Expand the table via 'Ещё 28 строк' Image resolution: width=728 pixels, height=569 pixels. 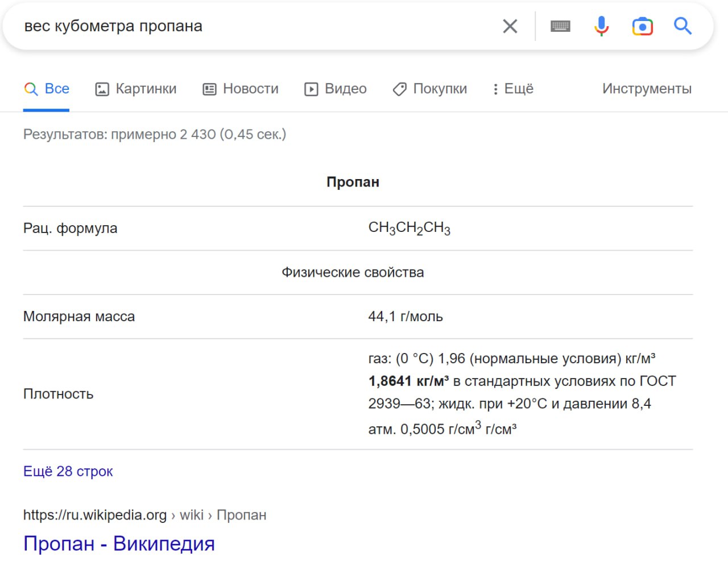click(x=68, y=471)
